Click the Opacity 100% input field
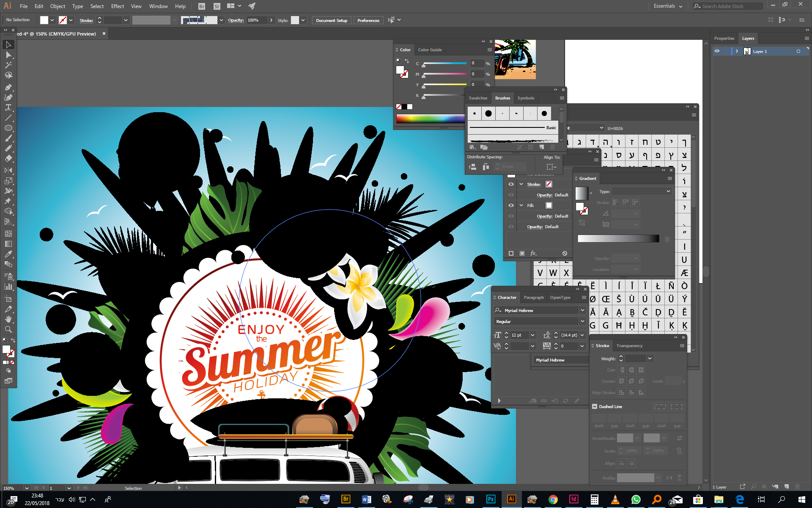The width and height of the screenshot is (812, 508). pyautogui.click(x=257, y=20)
